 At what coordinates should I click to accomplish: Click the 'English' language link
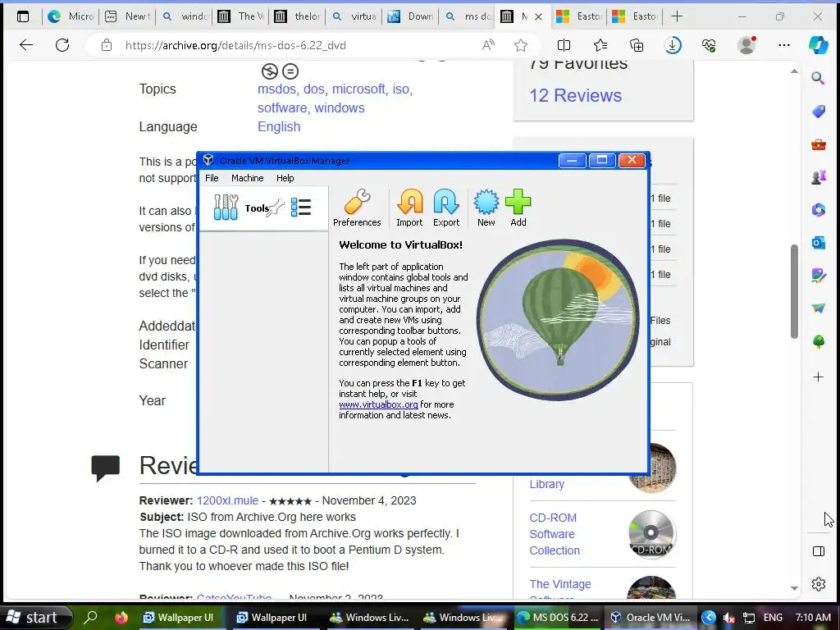point(279,126)
